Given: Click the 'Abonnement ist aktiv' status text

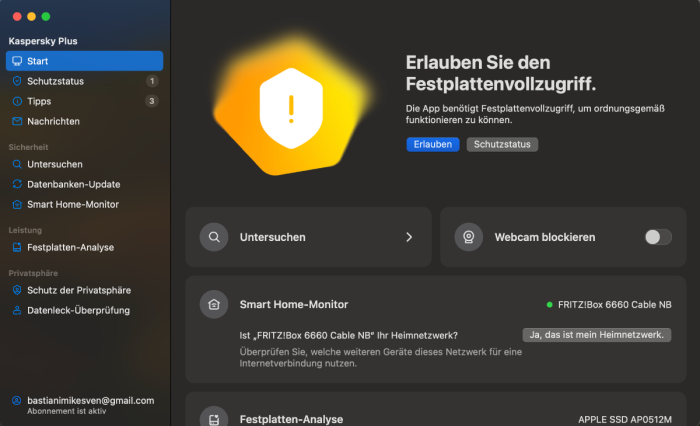Looking at the screenshot, I should [x=67, y=411].
